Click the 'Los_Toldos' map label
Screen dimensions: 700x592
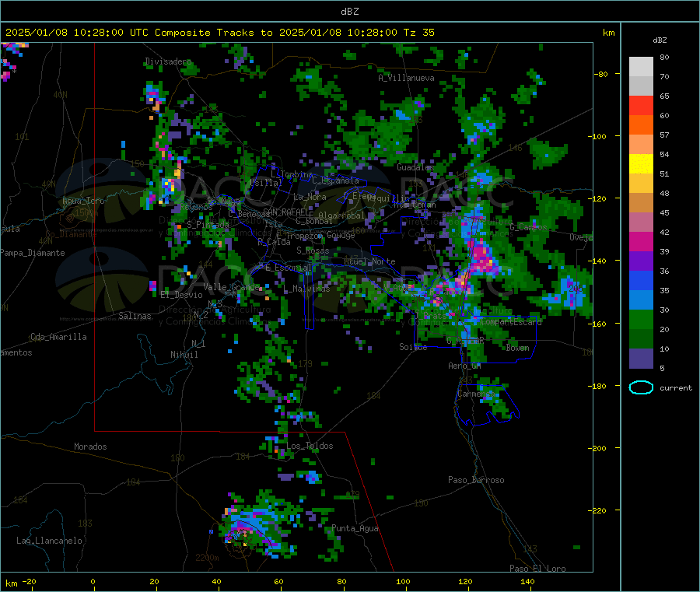pyautogui.click(x=310, y=446)
